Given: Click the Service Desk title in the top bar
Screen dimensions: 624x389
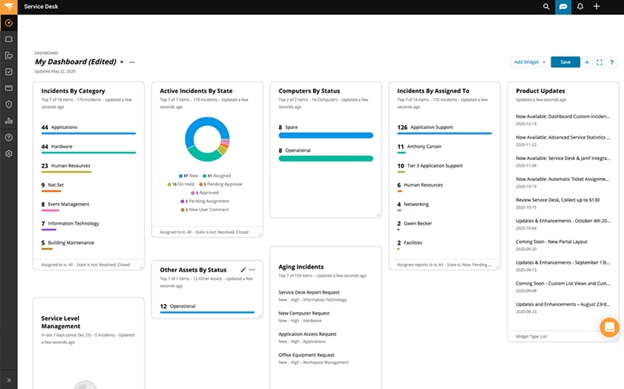Looking at the screenshot, I should 41,6.
